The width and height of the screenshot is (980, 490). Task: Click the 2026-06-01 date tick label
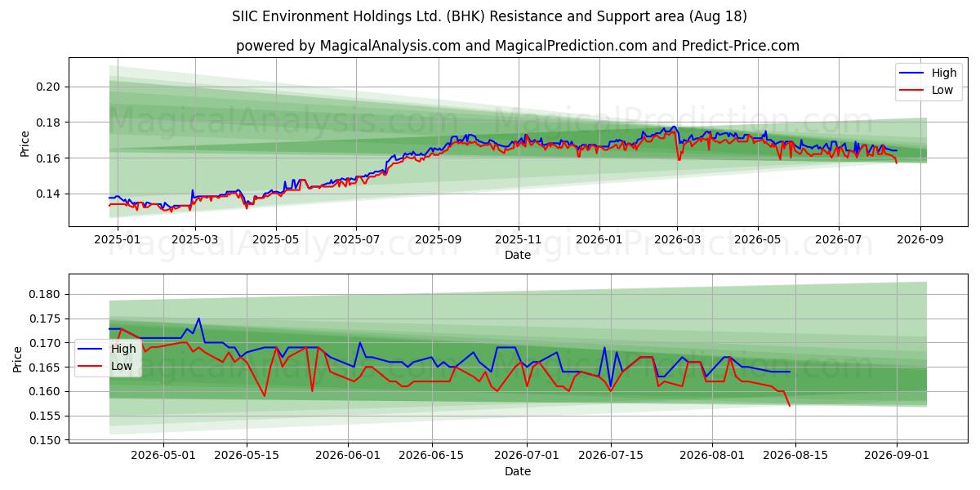click(x=349, y=456)
